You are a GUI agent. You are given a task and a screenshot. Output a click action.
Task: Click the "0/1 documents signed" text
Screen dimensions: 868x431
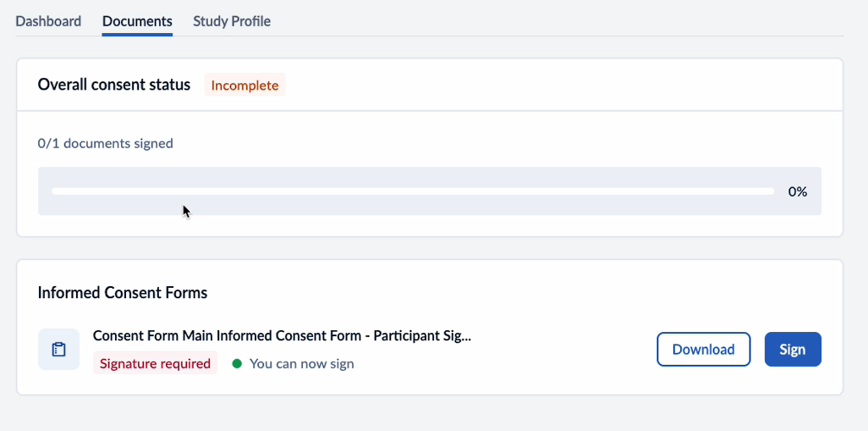point(105,143)
